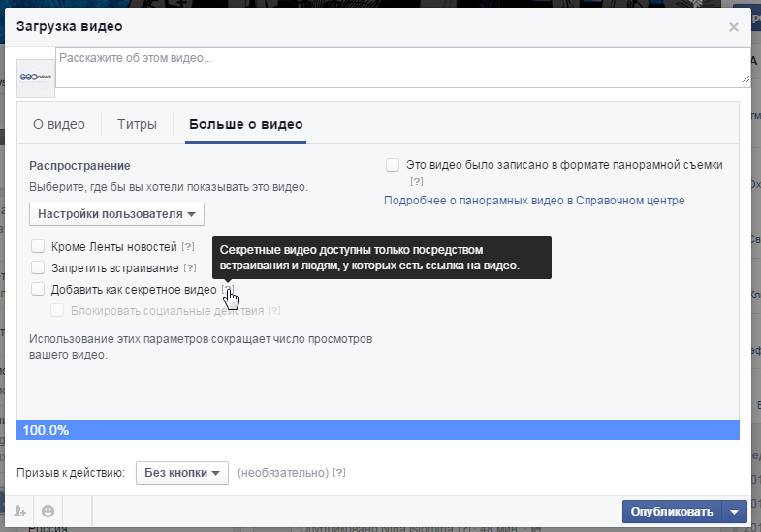This screenshot has height=532, width=761.
Task: Click the text about reduced view count
Action: point(201,347)
